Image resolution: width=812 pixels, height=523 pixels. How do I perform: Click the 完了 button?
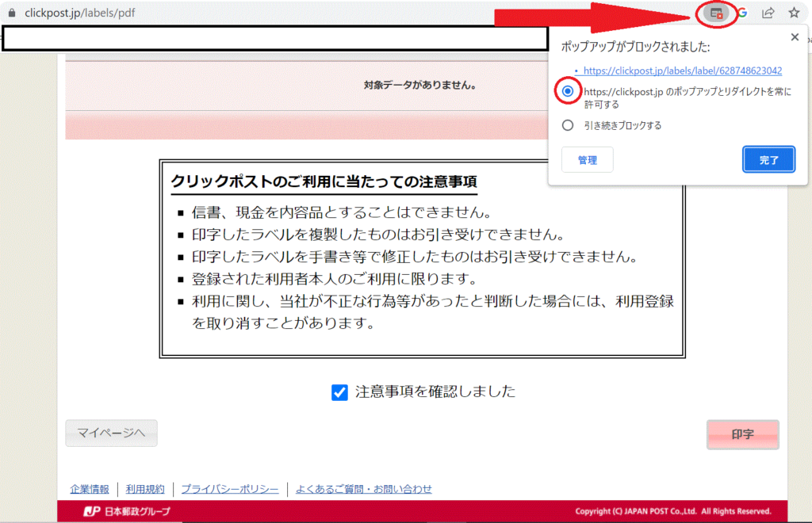pyautogui.click(x=768, y=160)
